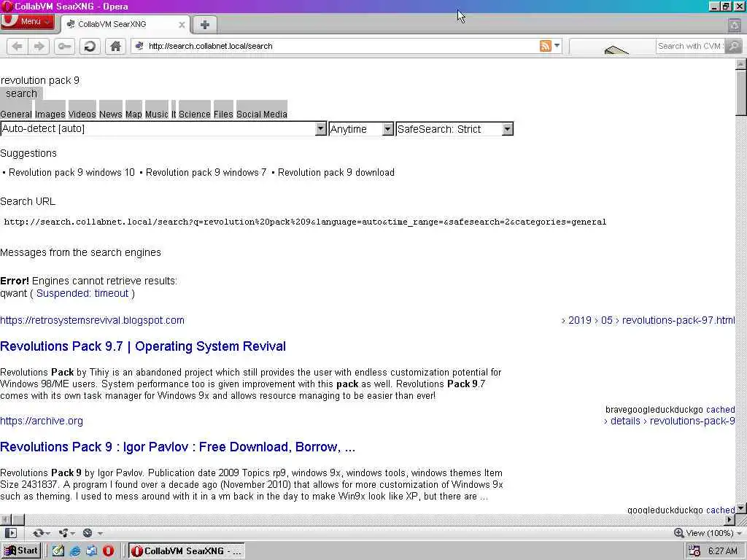
Task: Click the vertical scrollbar up arrow
Action: point(741,64)
